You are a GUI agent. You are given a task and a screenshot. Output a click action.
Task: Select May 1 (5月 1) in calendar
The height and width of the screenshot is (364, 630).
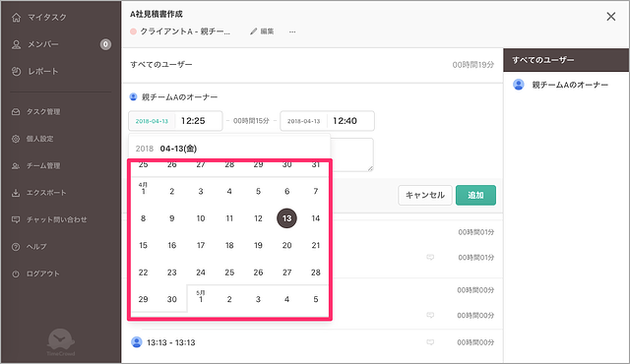[x=201, y=297]
